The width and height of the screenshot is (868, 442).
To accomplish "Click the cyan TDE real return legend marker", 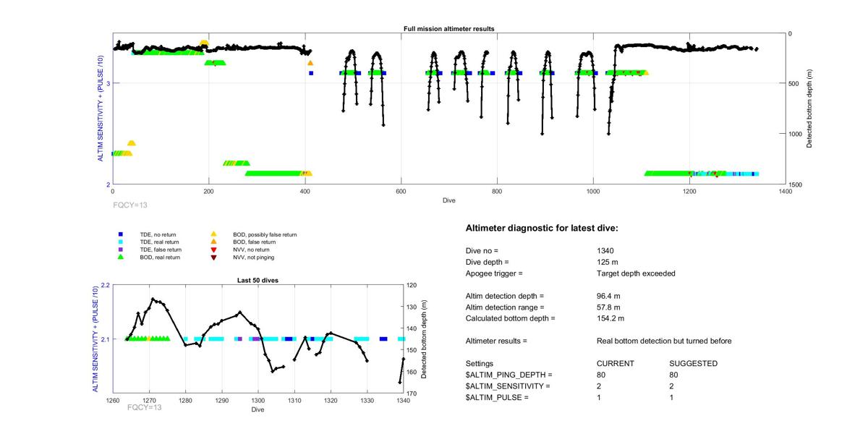I will pyautogui.click(x=121, y=242).
